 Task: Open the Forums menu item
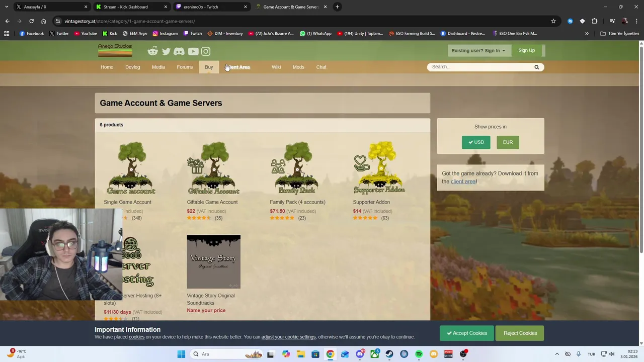185,67
